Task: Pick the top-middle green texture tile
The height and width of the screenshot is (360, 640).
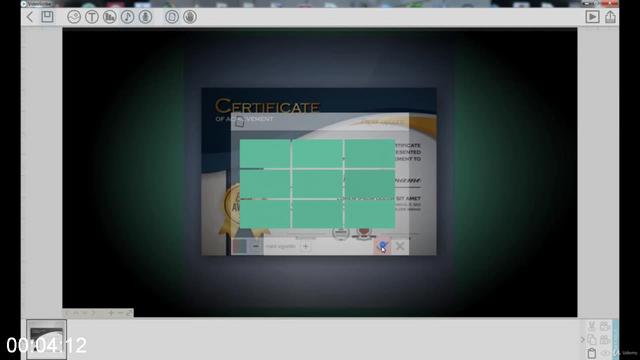Action: [318, 153]
